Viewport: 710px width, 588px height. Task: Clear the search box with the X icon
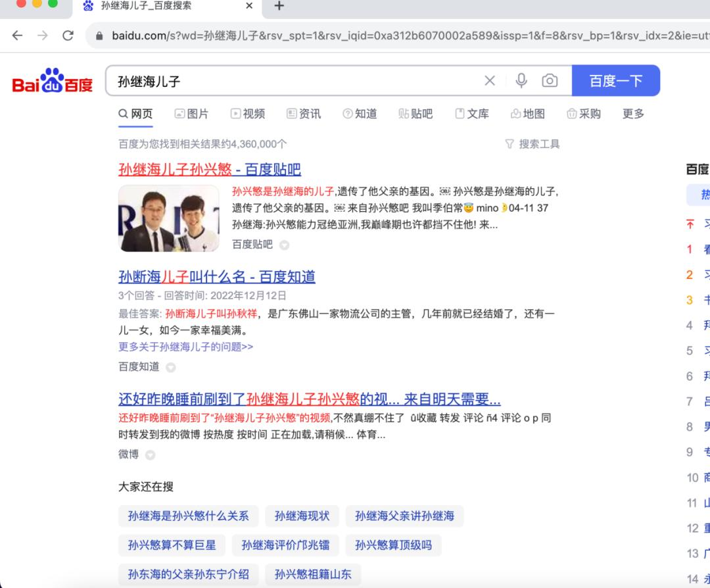(490, 81)
